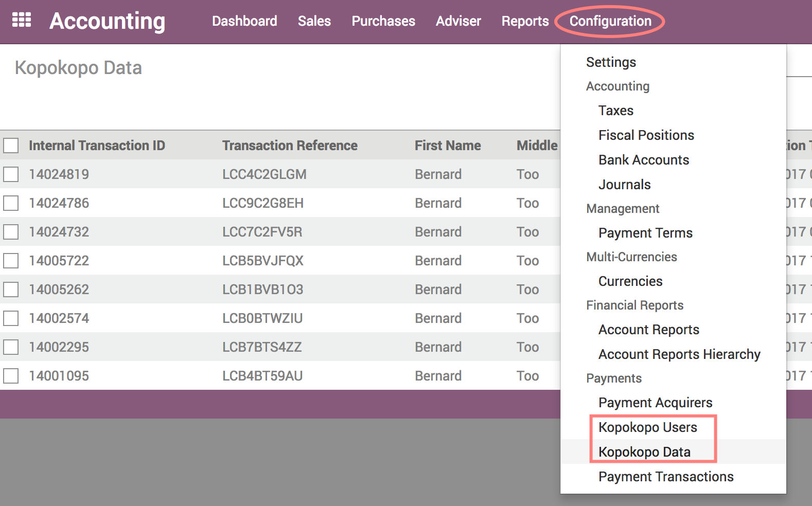The height and width of the screenshot is (506, 812).
Task: Sort by First Name column header
Action: [448, 146]
